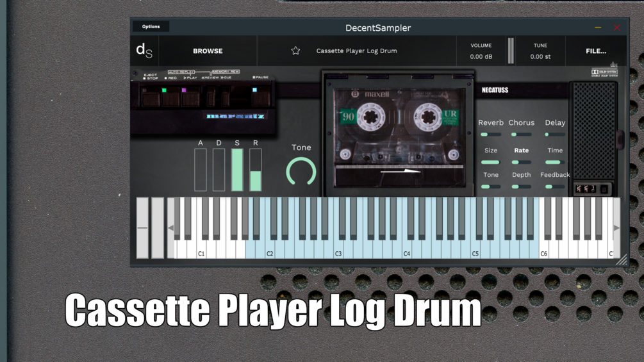644x362 pixels.
Task: Adjust the delay Time slider
Action: click(555, 162)
